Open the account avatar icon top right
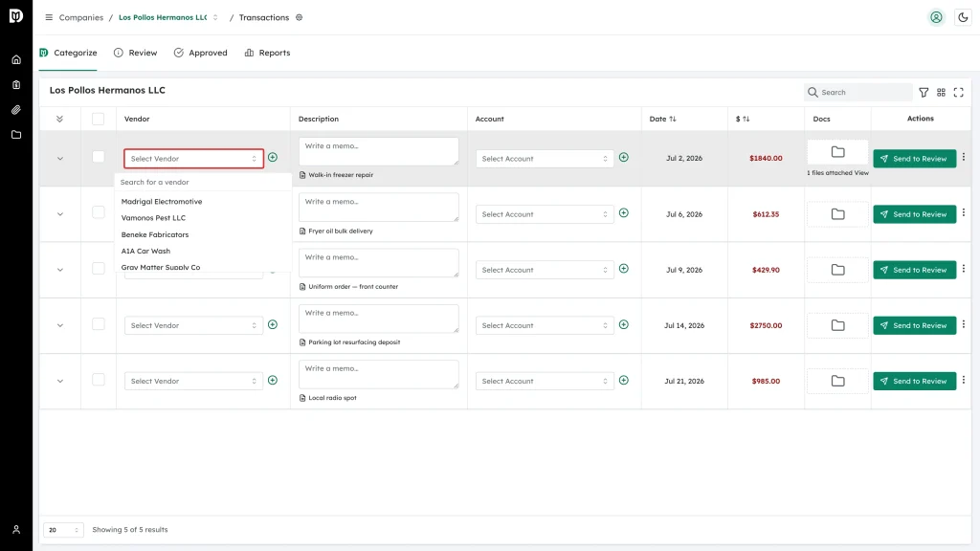Image resolution: width=980 pixels, height=551 pixels. coord(936,17)
